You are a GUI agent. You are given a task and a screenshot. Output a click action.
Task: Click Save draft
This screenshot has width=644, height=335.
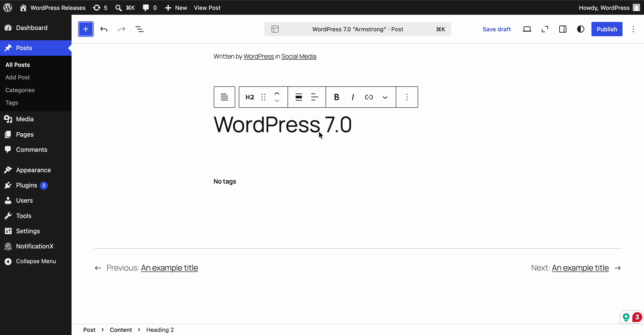point(496,29)
